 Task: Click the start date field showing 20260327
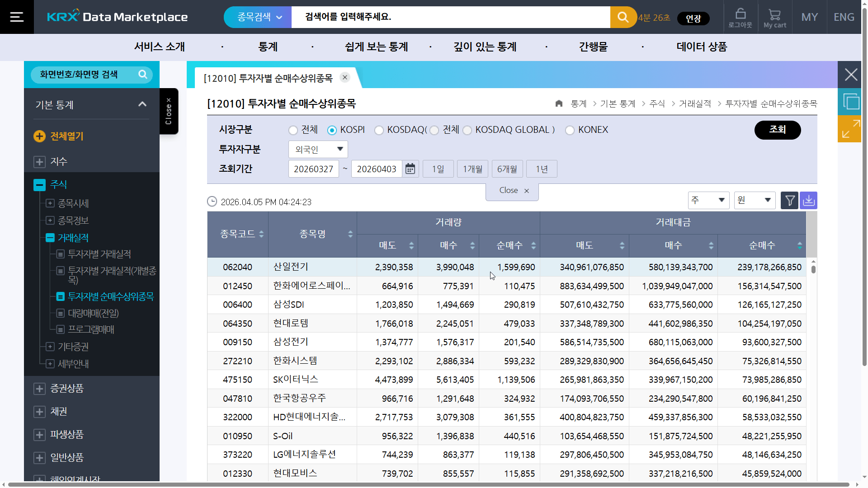tap(313, 169)
